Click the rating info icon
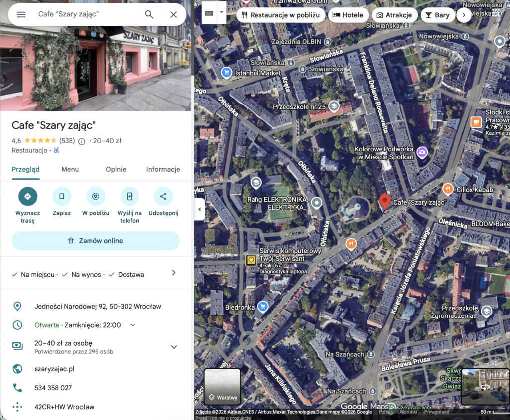510x420 pixels. [82, 141]
